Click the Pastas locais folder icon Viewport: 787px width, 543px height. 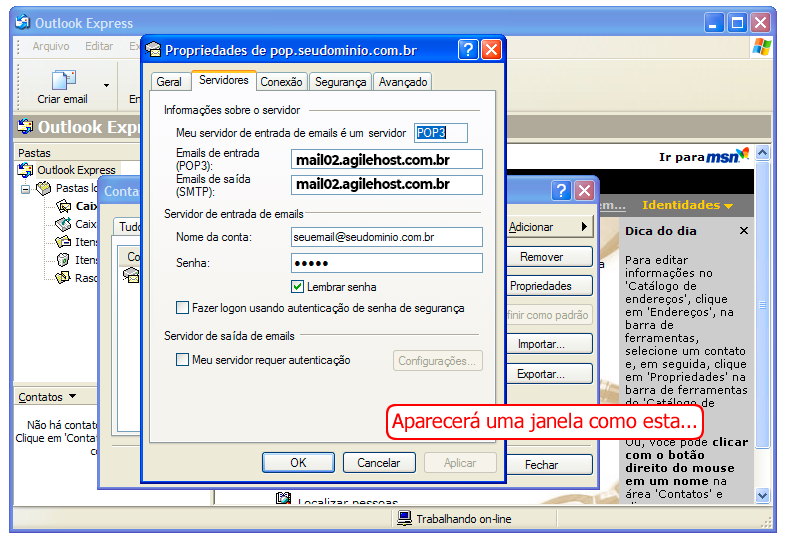coord(43,188)
